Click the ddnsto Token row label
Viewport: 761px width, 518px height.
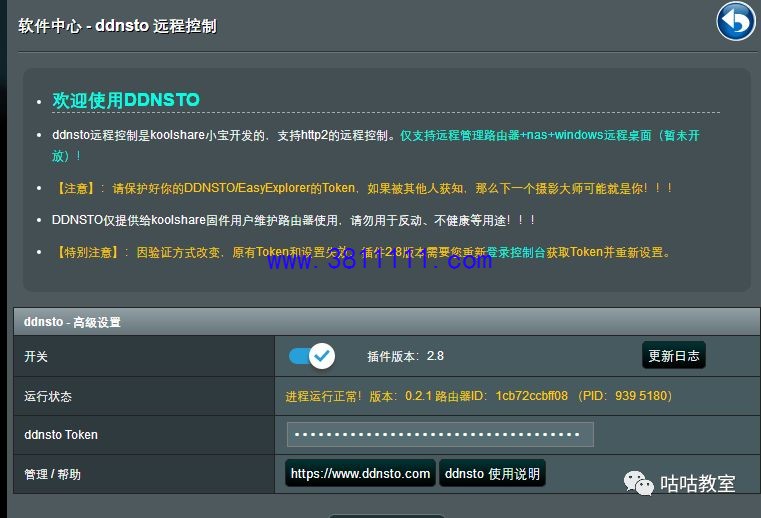(x=61, y=435)
